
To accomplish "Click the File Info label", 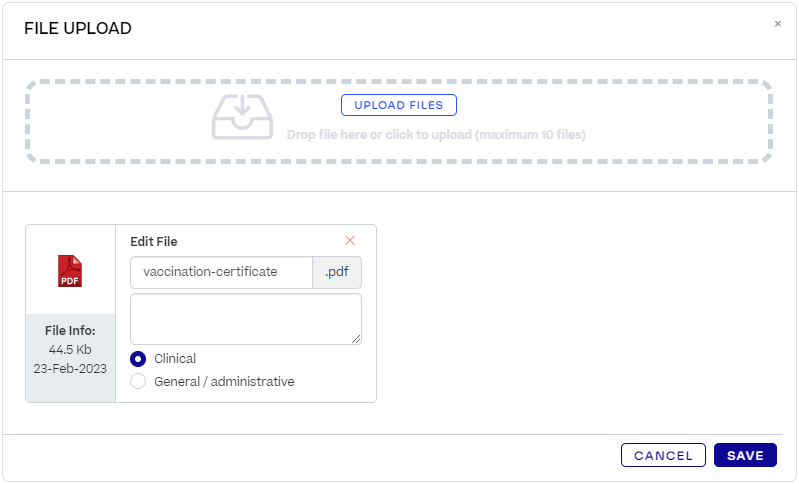I will [x=70, y=331].
